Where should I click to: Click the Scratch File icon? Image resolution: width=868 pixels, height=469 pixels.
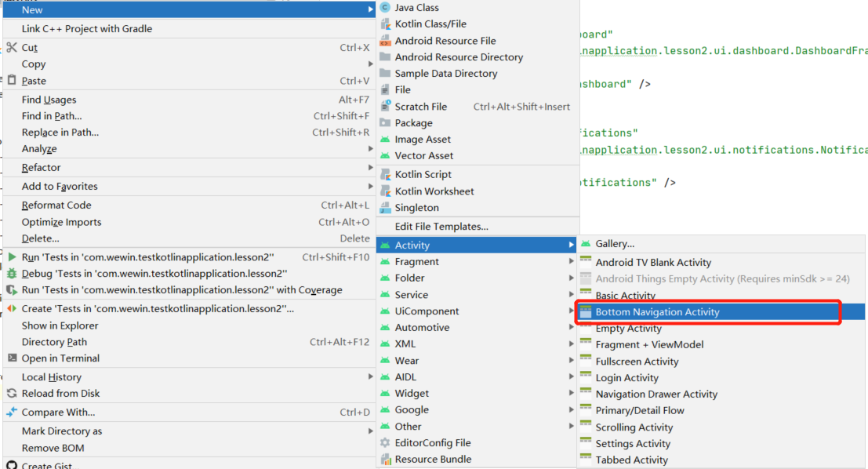click(385, 106)
